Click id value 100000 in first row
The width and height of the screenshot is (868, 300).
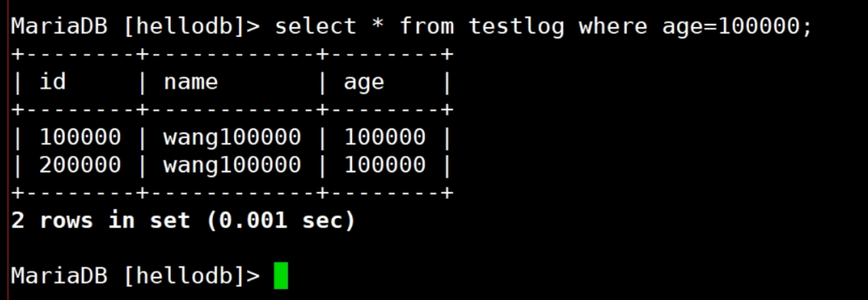coord(80,137)
